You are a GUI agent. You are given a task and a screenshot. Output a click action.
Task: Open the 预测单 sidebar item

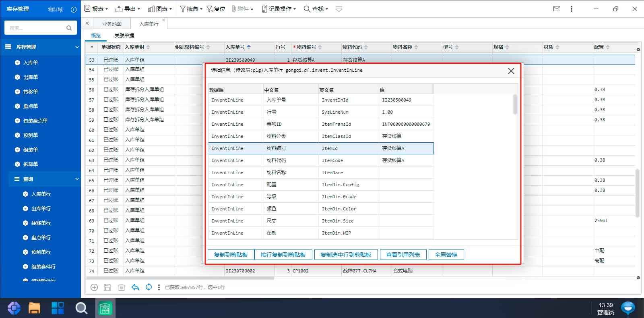tap(31, 135)
